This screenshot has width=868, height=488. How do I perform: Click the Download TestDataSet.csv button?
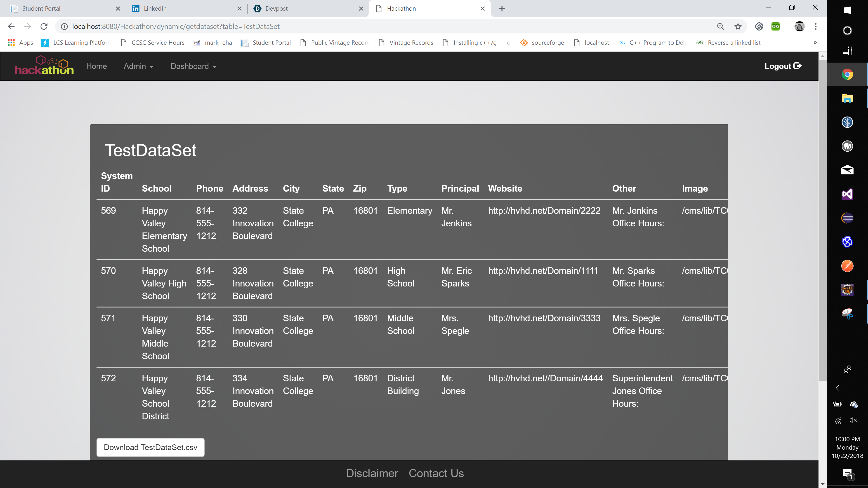pos(150,447)
